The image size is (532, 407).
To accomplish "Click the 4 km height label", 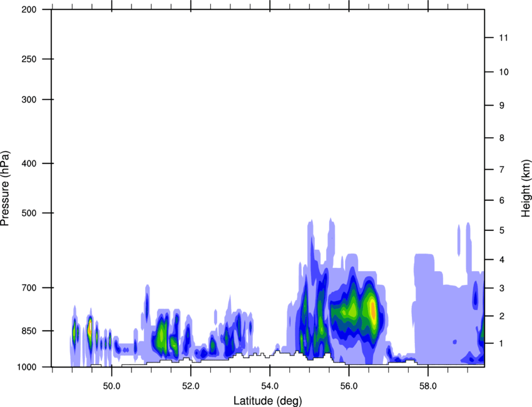I will [501, 260].
